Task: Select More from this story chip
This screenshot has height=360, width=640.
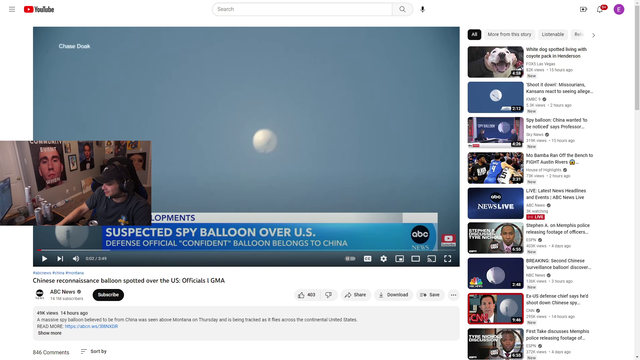Action: click(509, 35)
